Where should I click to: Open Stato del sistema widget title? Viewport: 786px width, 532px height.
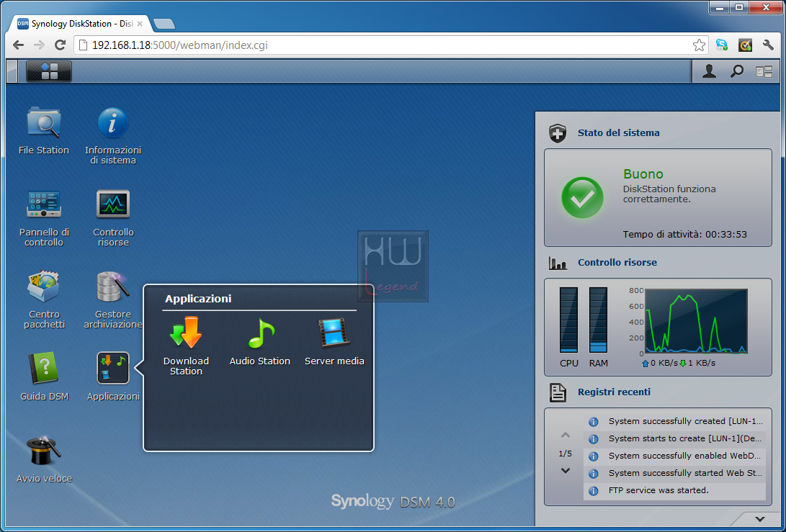619,132
